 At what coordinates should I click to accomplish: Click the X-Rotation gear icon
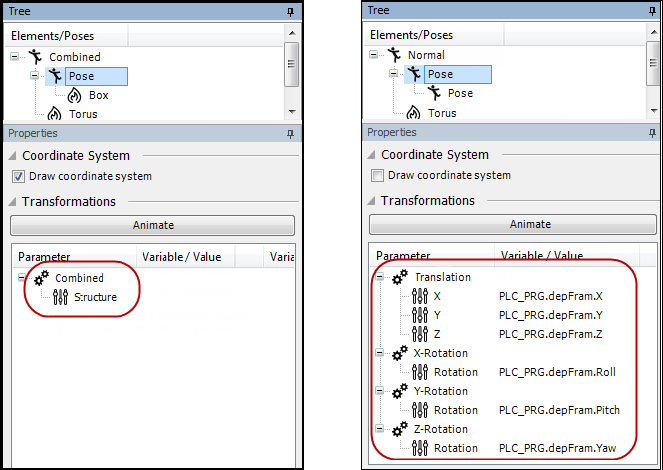[x=400, y=353]
